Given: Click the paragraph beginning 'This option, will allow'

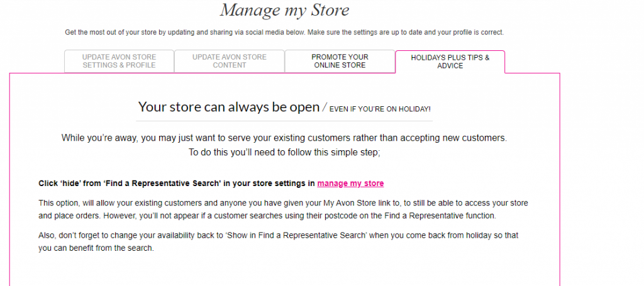Looking at the screenshot, I should (284, 209).
